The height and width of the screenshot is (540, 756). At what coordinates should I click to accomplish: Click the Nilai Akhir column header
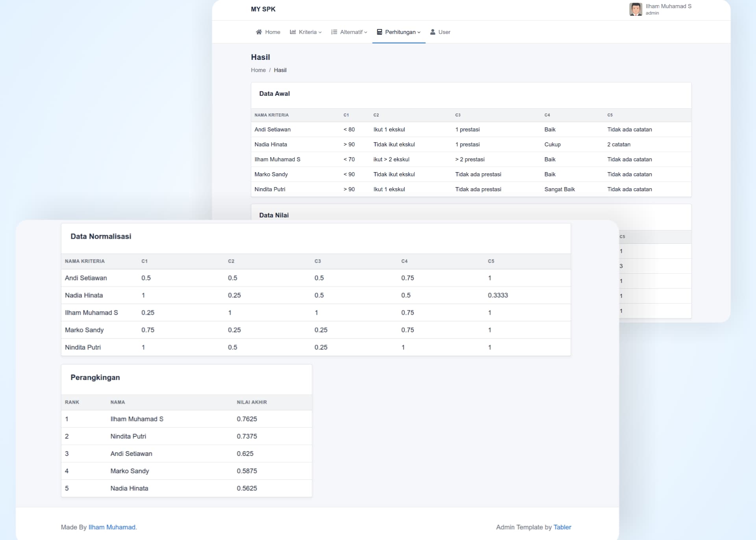(252, 402)
